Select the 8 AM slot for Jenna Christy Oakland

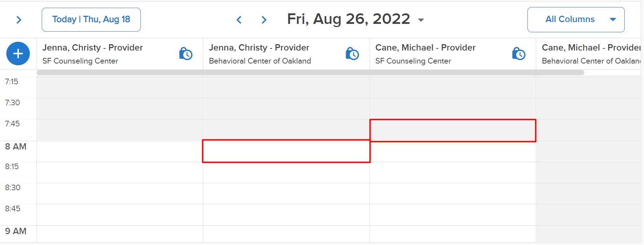[286, 151]
